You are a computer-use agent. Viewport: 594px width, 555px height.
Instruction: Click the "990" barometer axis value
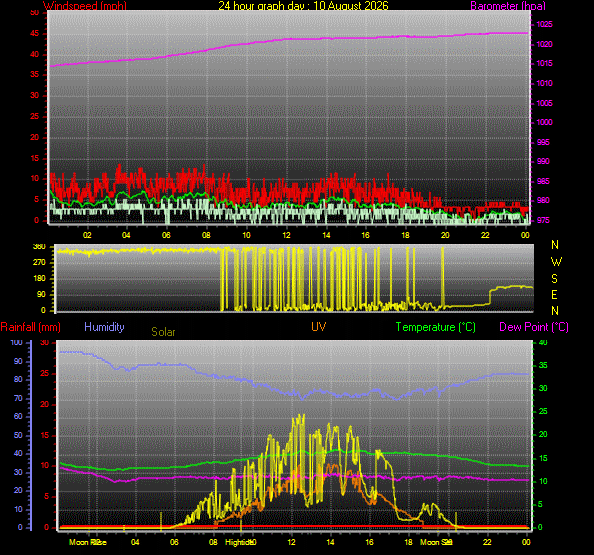click(x=543, y=161)
